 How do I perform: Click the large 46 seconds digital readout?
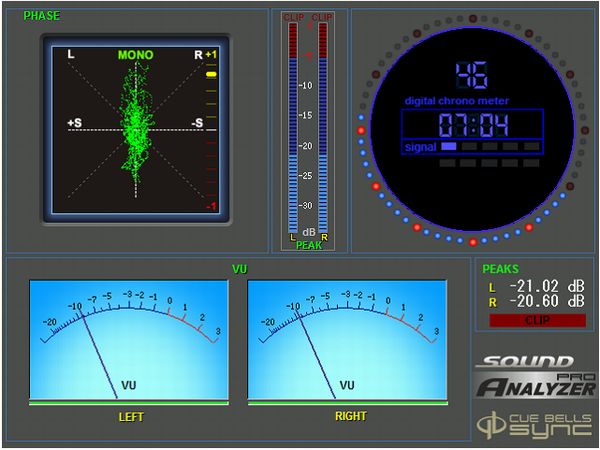coord(471,75)
